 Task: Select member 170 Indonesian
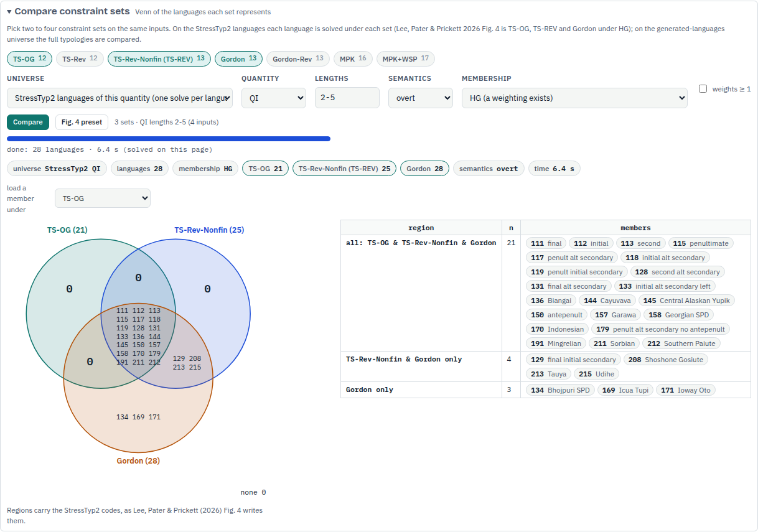[557, 329]
